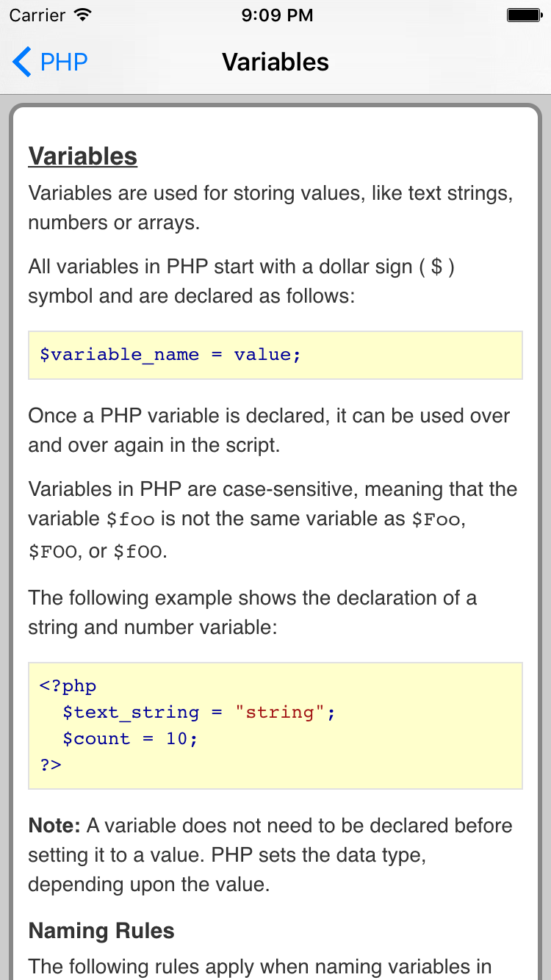Tap the underlined Variables heading
Viewport: 551px width, 980px height.
coord(82,156)
